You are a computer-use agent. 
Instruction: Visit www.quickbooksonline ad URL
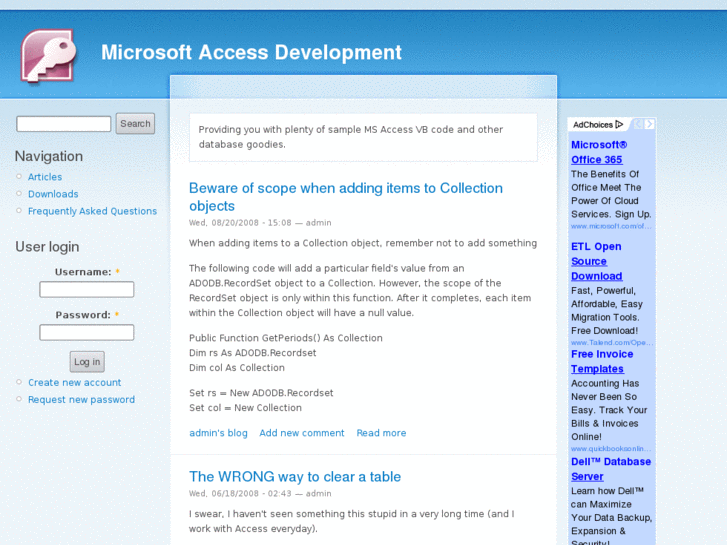coord(611,449)
